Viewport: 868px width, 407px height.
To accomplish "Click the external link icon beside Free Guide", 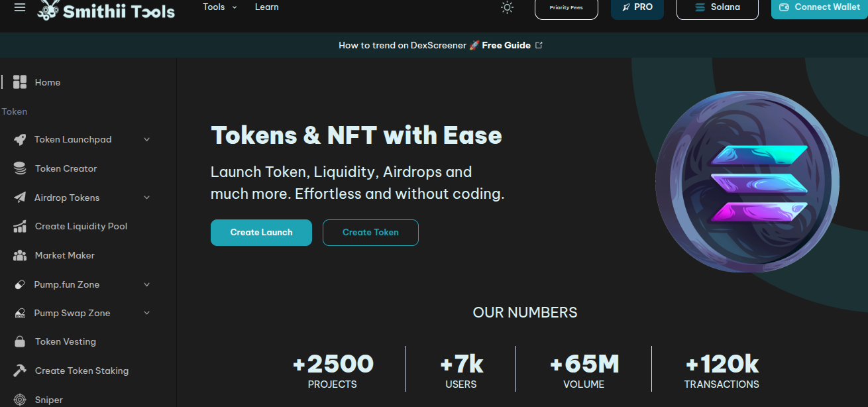I will point(539,45).
